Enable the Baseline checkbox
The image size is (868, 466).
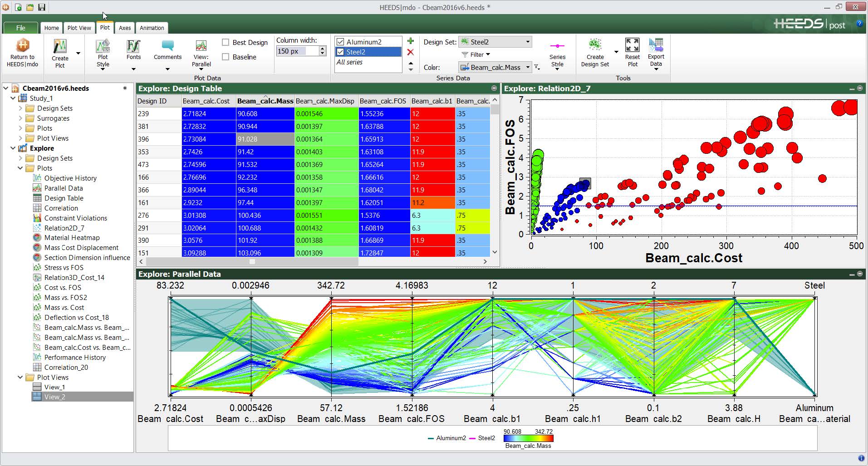coord(226,57)
